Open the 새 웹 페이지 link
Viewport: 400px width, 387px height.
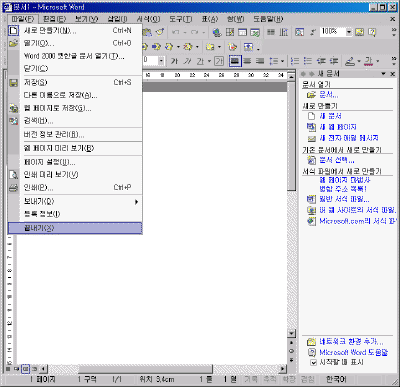pos(338,127)
